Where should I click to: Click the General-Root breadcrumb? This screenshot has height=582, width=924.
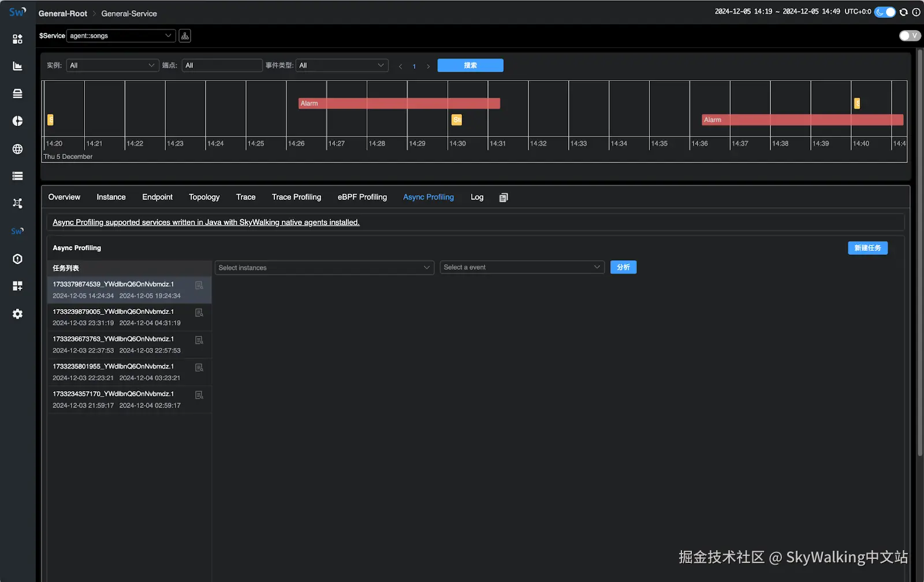(x=63, y=13)
